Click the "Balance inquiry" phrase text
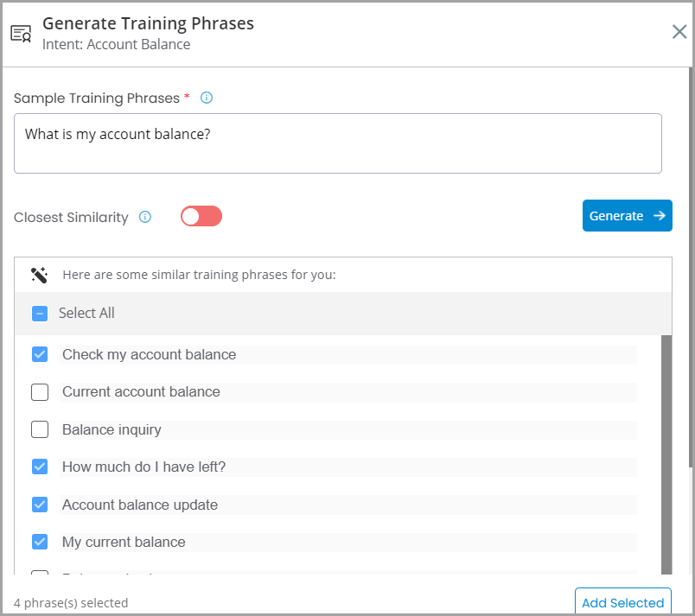 pyautogui.click(x=112, y=429)
